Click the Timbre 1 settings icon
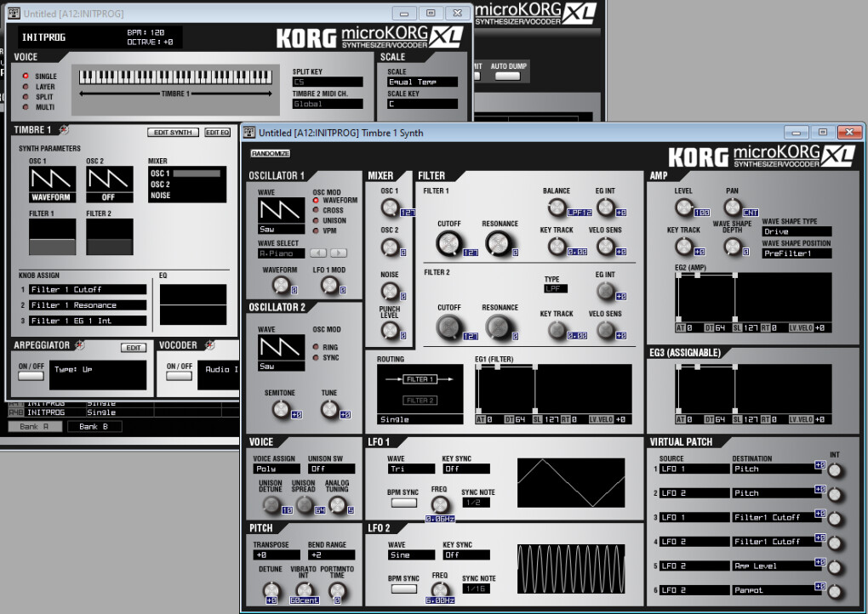 (64, 129)
